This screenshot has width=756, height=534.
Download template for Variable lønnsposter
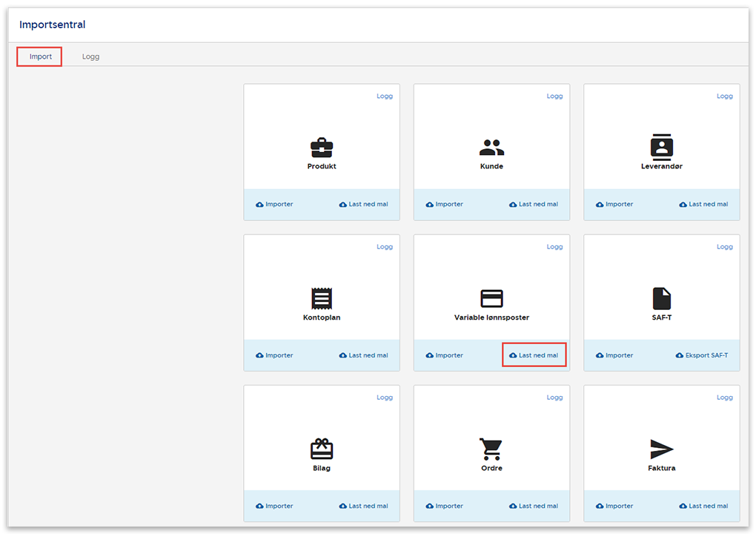click(x=534, y=355)
